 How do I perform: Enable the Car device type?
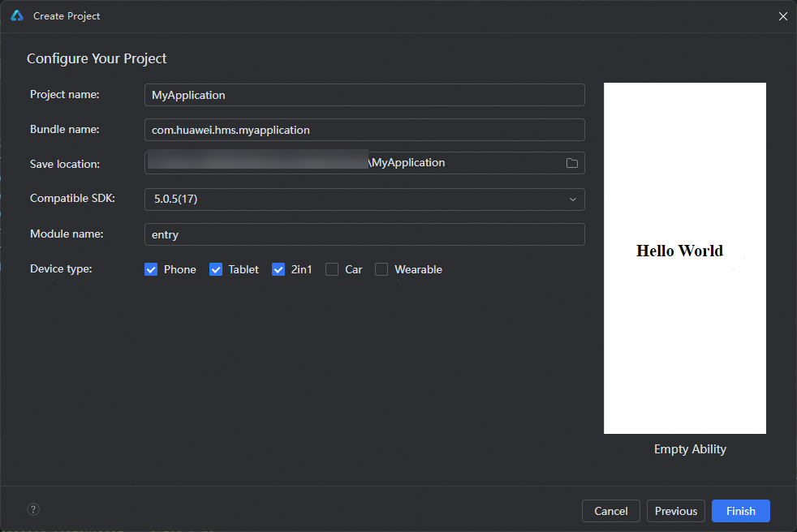pos(332,269)
